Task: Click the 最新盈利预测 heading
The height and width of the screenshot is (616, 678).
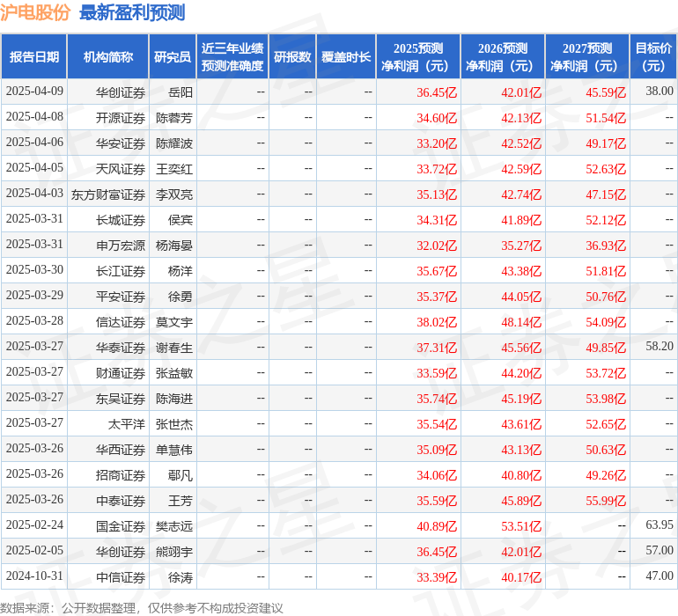Action: [132, 12]
